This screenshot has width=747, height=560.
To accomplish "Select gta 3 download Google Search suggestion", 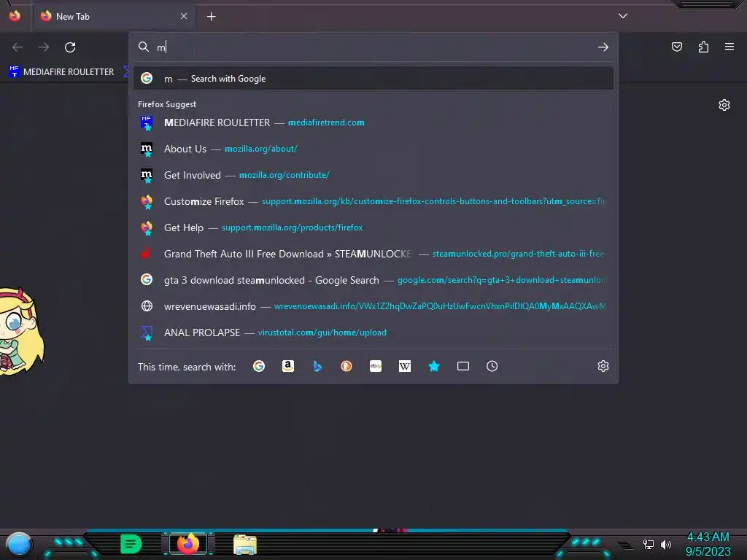I will pos(373,280).
